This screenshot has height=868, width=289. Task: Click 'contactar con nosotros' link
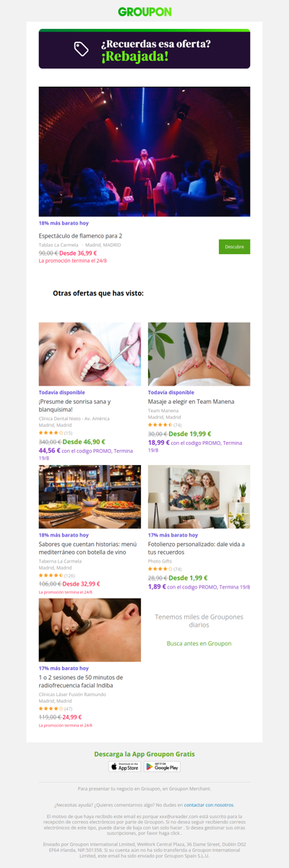click(209, 804)
